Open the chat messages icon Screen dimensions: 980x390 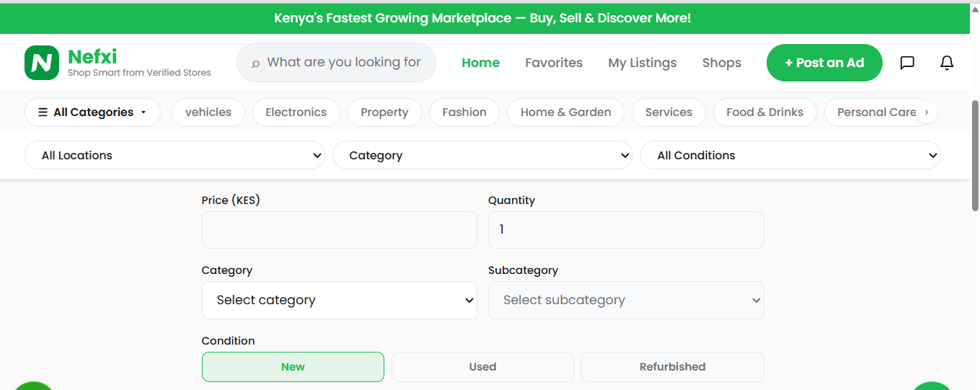pos(907,63)
